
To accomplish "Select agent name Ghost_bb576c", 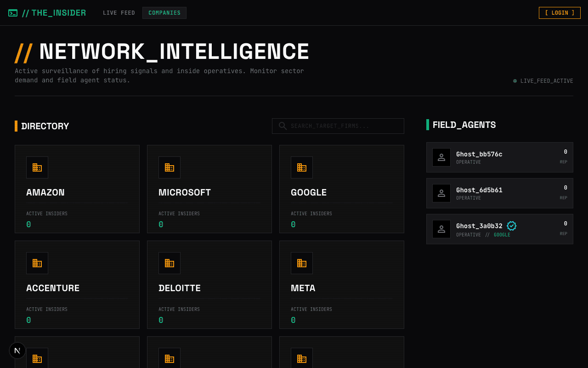I will coord(479,154).
